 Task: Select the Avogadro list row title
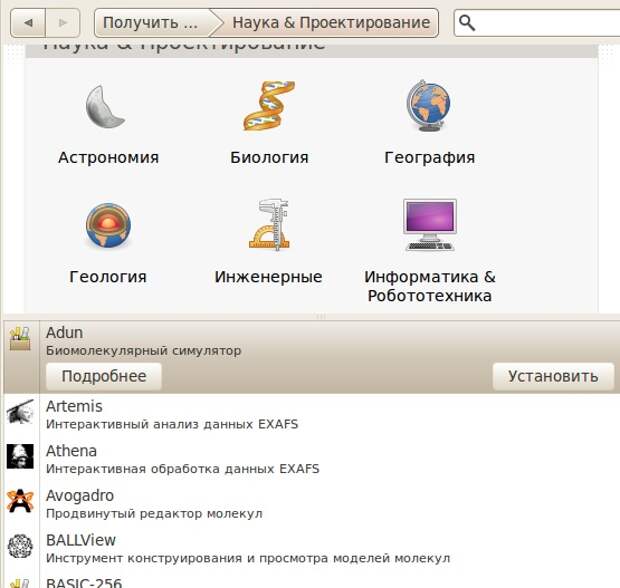[80, 495]
